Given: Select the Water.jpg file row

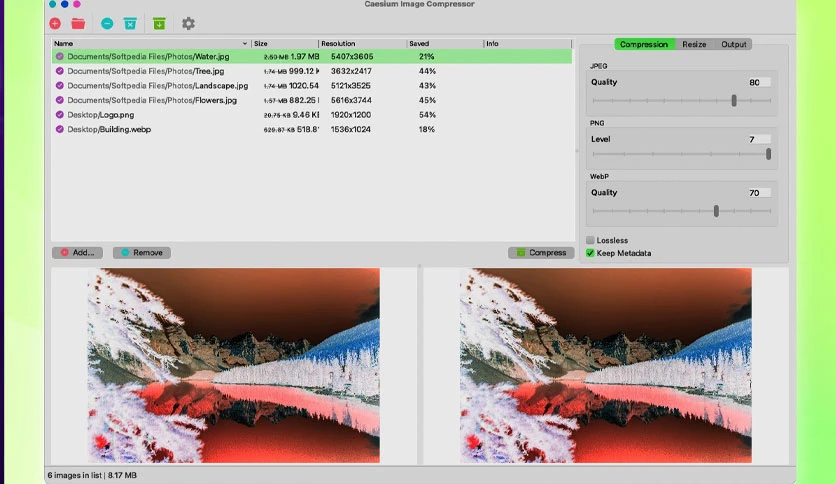Looking at the screenshot, I should [312, 57].
